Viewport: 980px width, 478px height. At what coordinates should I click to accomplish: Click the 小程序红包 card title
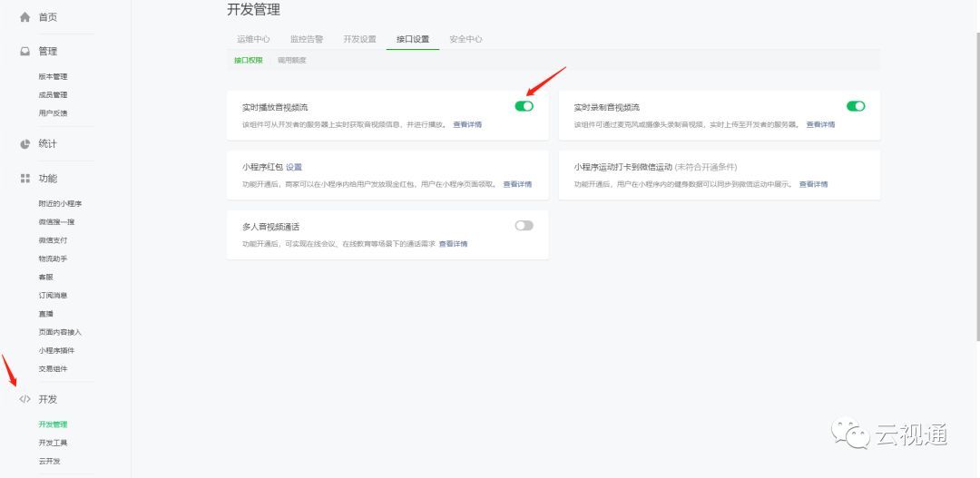[x=262, y=168]
